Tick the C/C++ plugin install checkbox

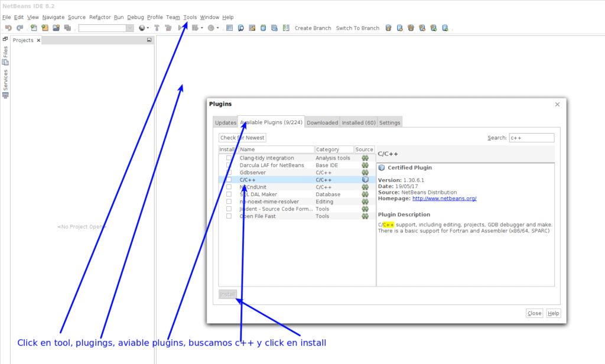pyautogui.click(x=229, y=180)
